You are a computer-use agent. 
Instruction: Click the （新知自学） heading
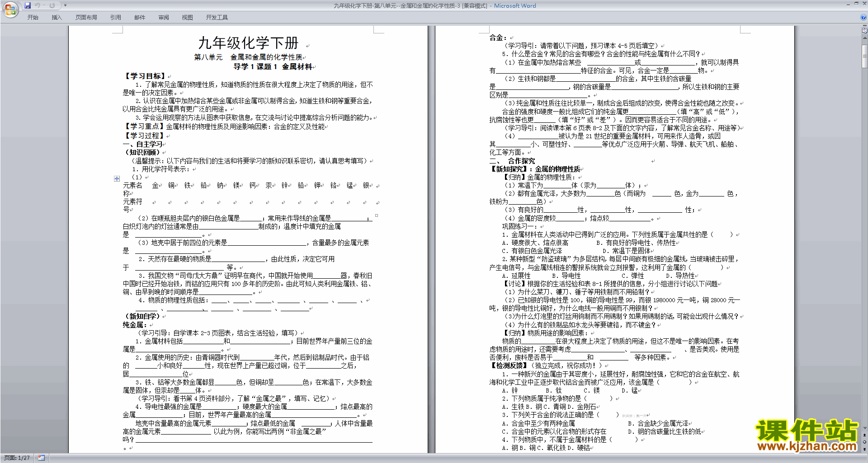(142, 316)
